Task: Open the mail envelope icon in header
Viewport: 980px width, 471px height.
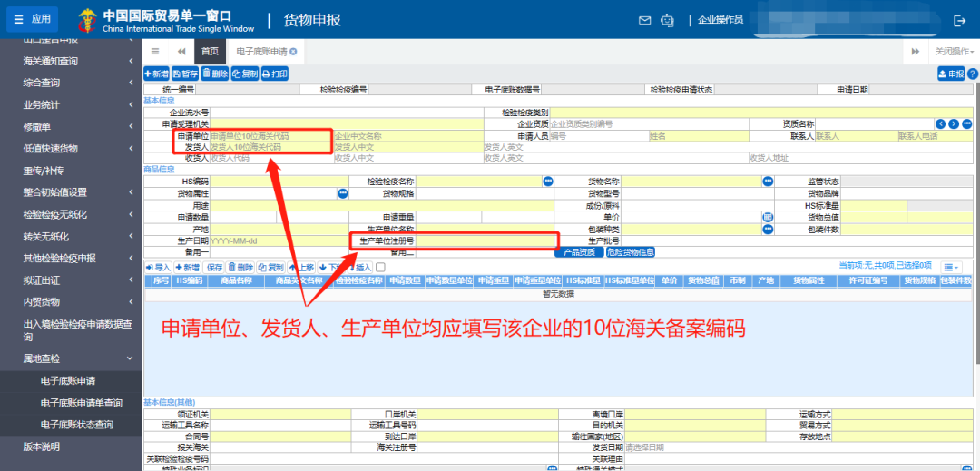Action: click(x=644, y=20)
